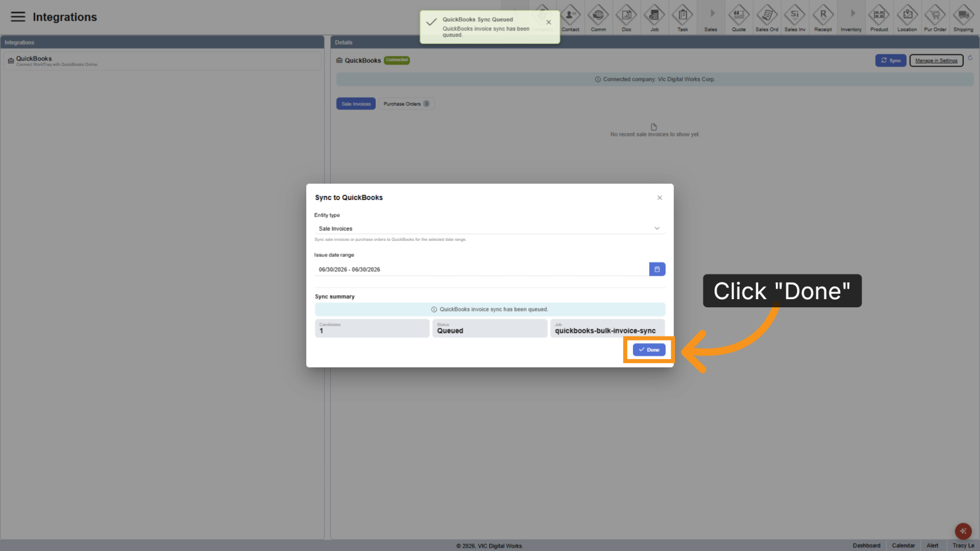Image resolution: width=980 pixels, height=551 pixels.
Task: Click the refresh icon beside Manage in Settings
Action: (970, 58)
